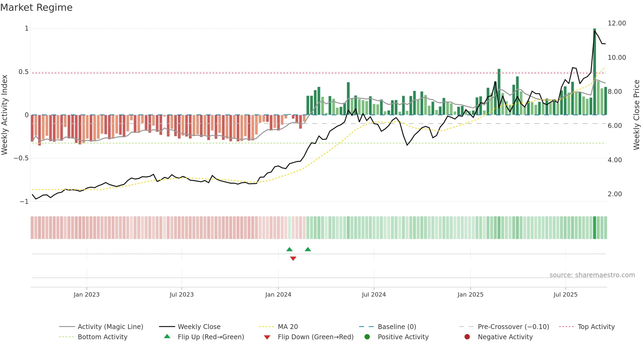Click the source: sharemaestro.com text
644x362 pixels.
592,275
